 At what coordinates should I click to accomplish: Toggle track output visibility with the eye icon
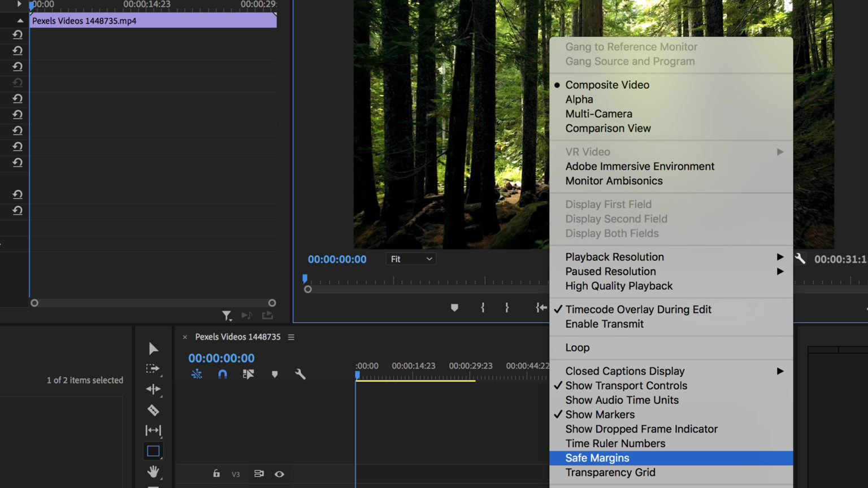pos(279,474)
